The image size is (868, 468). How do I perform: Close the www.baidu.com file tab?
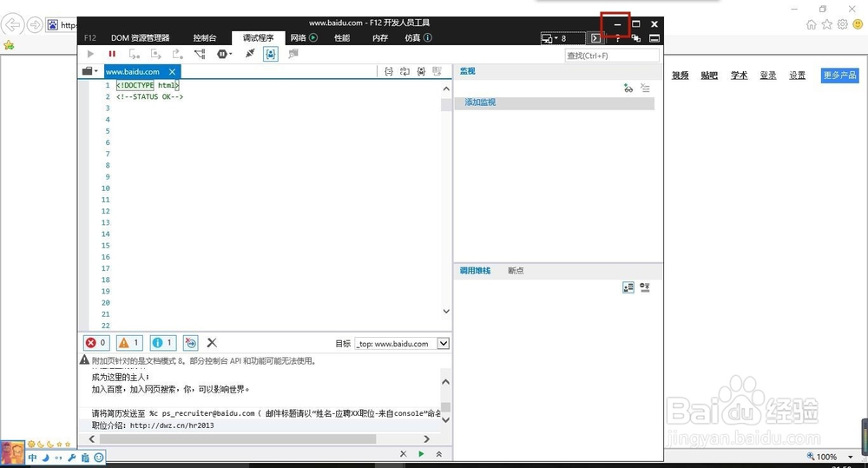point(172,71)
